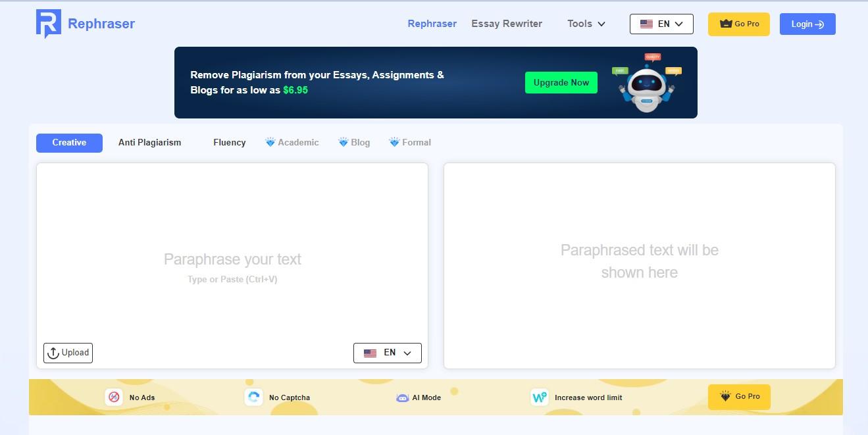Select the Creative mode tab
This screenshot has height=435, width=868.
(69, 143)
